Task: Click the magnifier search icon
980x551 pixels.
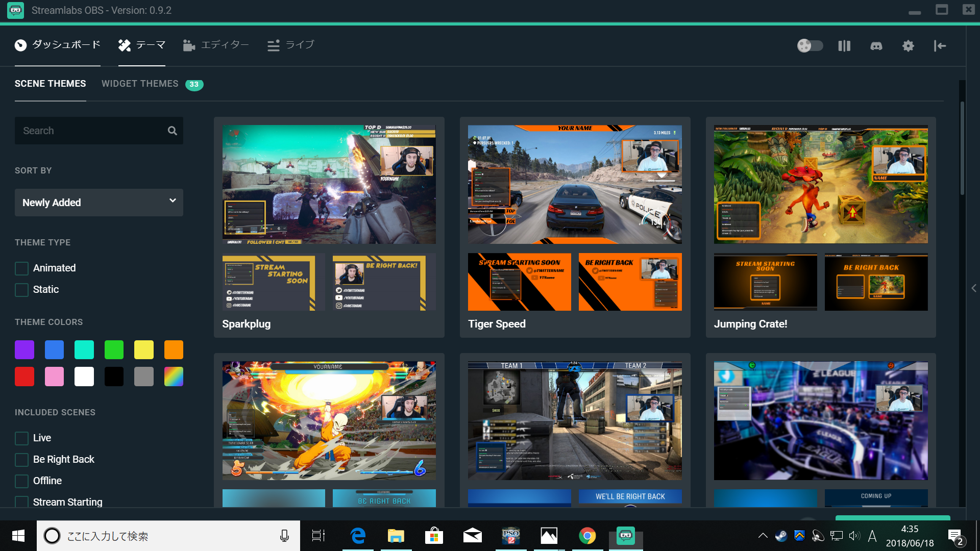Action: tap(173, 131)
